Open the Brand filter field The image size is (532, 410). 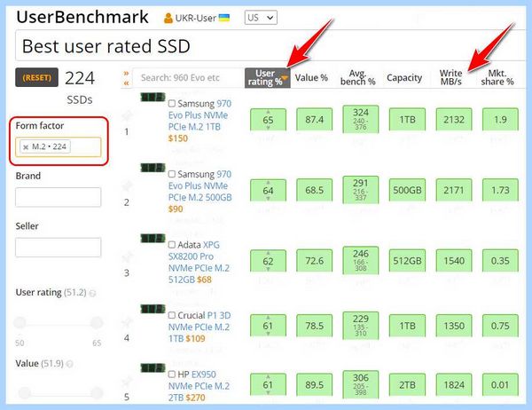point(58,197)
